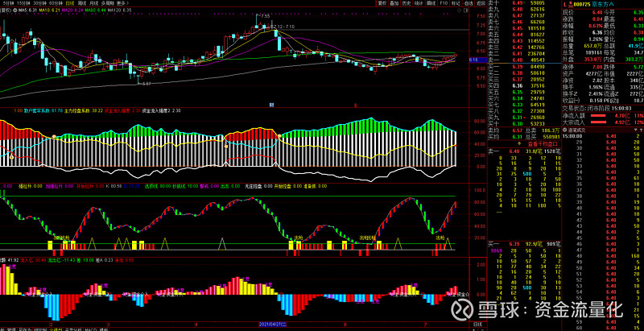Click the 大宗流入 4.92亿 row

point(603,122)
